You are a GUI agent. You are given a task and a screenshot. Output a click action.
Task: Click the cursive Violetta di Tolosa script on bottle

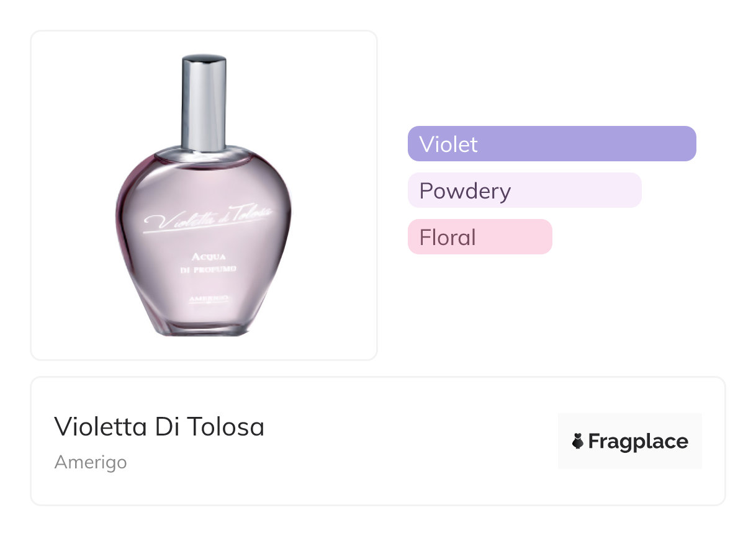click(x=208, y=219)
